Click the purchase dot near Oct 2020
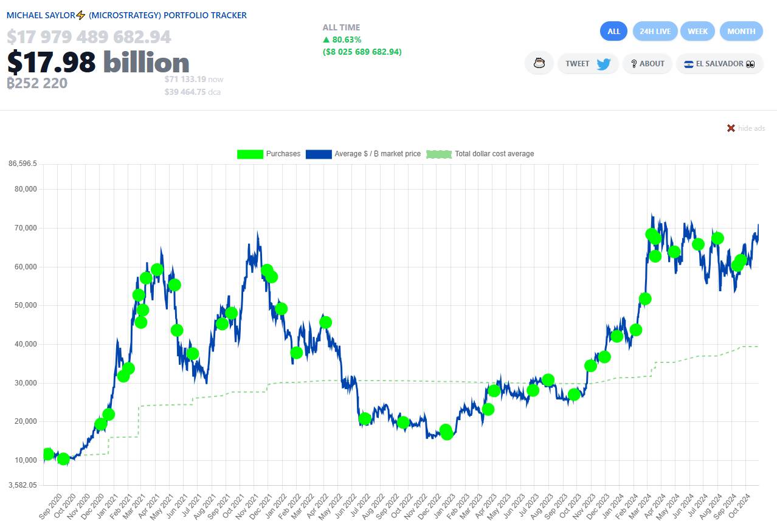Screen dimensions: 777x532 [63, 459]
